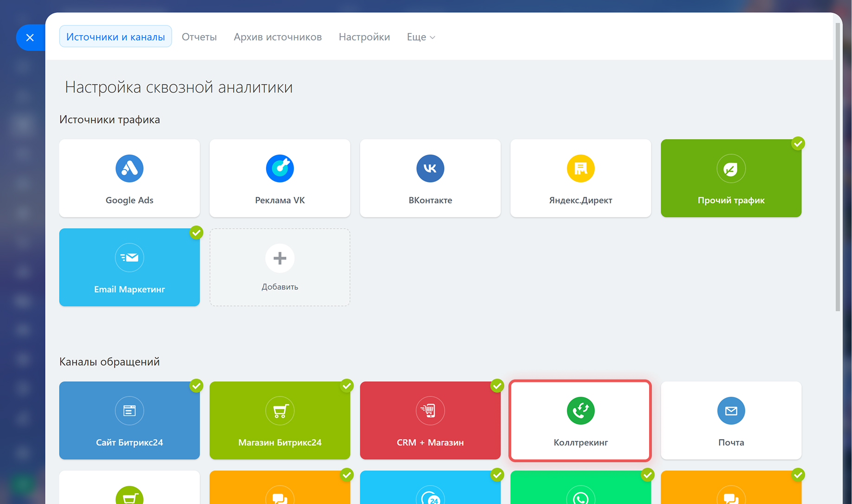The width and height of the screenshot is (852, 504).
Task: Expand the Еще dropdown menu
Action: (x=421, y=37)
